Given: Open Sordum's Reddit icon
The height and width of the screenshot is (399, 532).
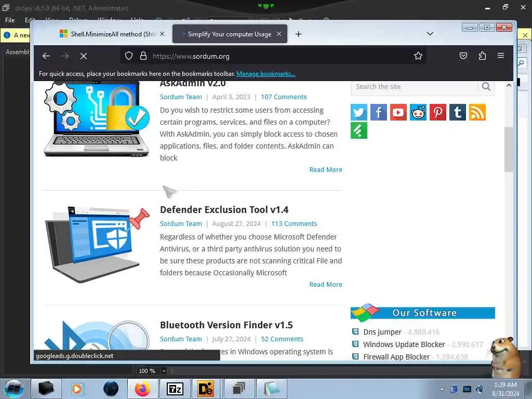Looking at the screenshot, I should pos(418,112).
